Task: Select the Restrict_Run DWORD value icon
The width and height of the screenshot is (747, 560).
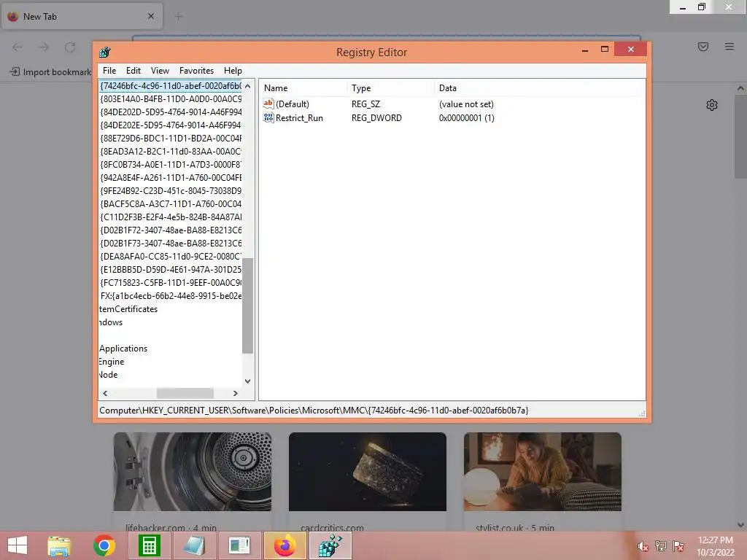Action: click(268, 117)
